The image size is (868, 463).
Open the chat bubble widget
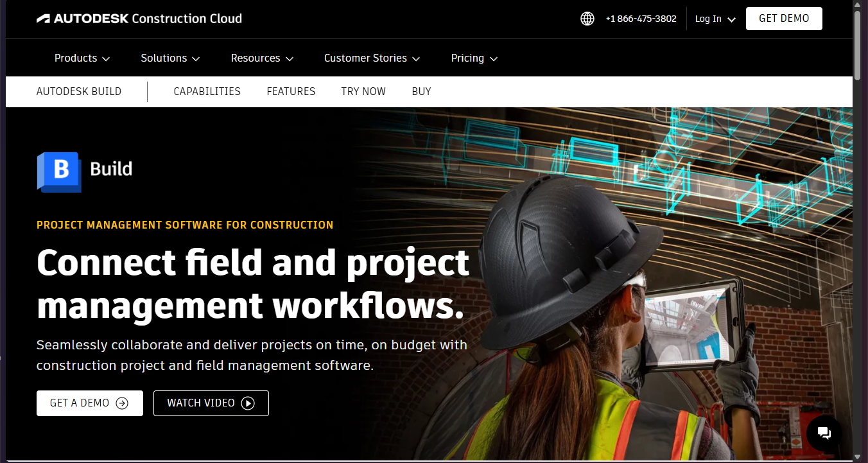coord(824,432)
